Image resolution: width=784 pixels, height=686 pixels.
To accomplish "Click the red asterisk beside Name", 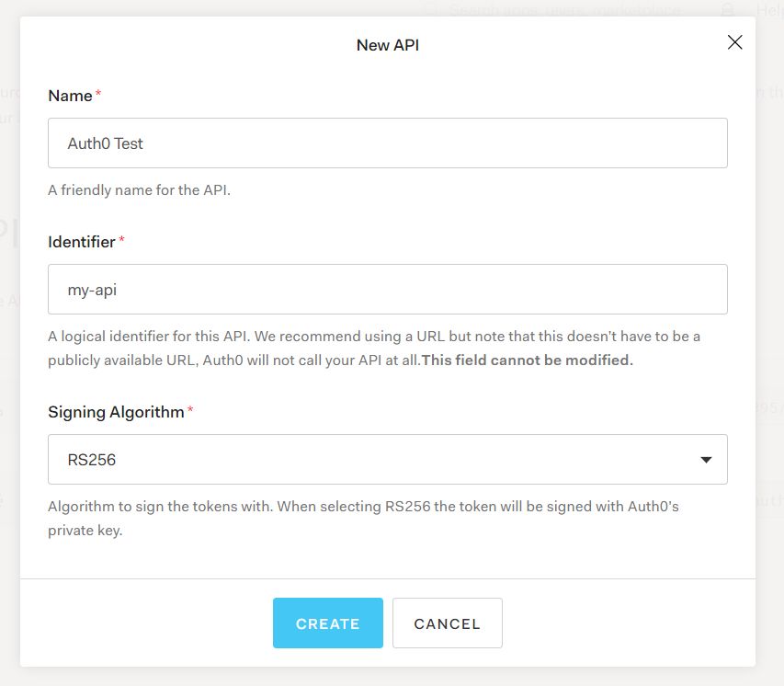I will click(x=98, y=95).
